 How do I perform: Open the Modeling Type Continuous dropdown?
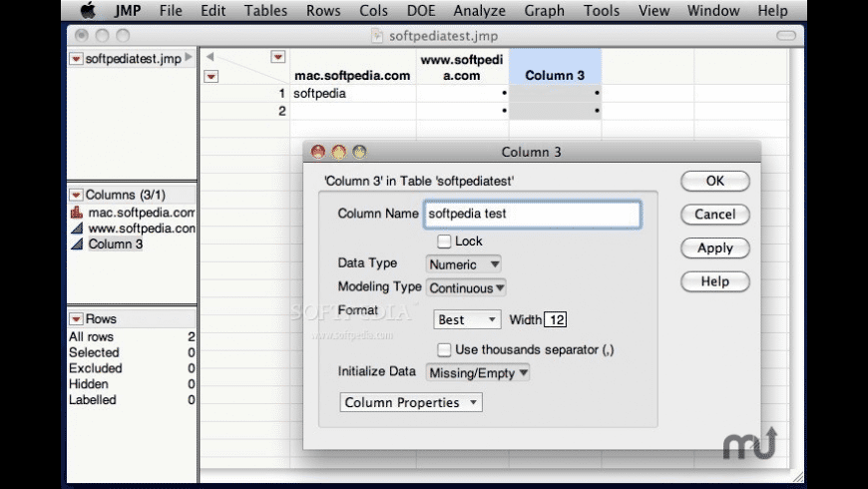[x=466, y=288]
